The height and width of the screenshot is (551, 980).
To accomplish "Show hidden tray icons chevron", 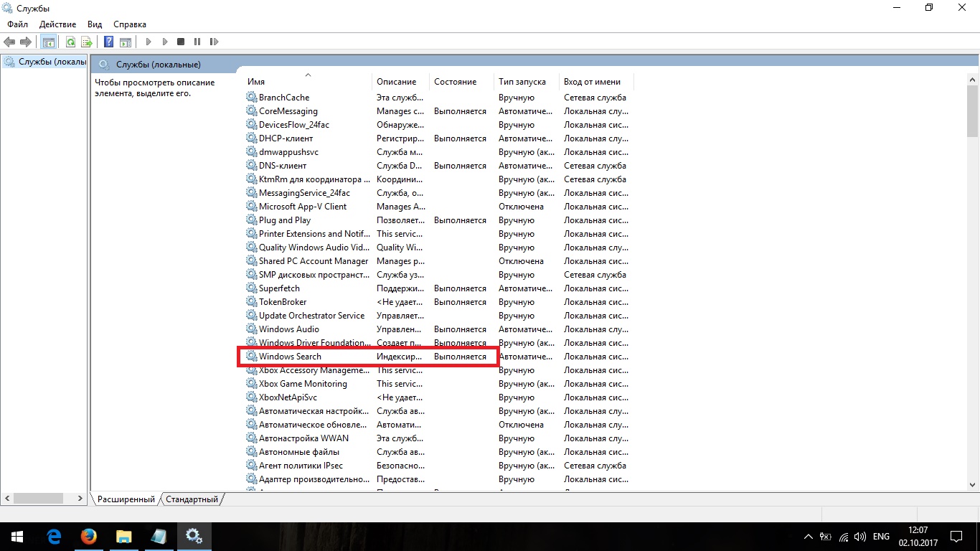I will click(809, 537).
